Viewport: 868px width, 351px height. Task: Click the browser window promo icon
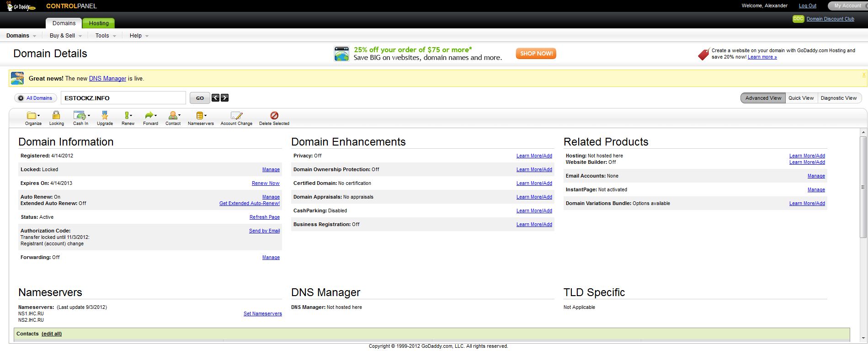(341, 54)
